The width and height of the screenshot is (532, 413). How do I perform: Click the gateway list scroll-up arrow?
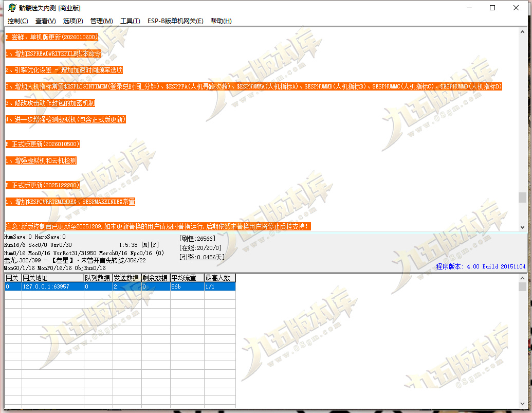click(x=522, y=278)
